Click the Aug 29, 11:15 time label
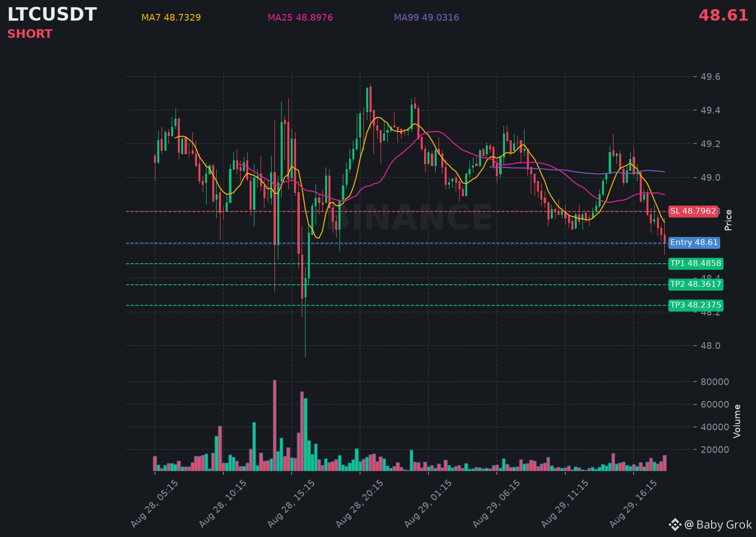Screen dimensions: 756x537 click(565, 503)
